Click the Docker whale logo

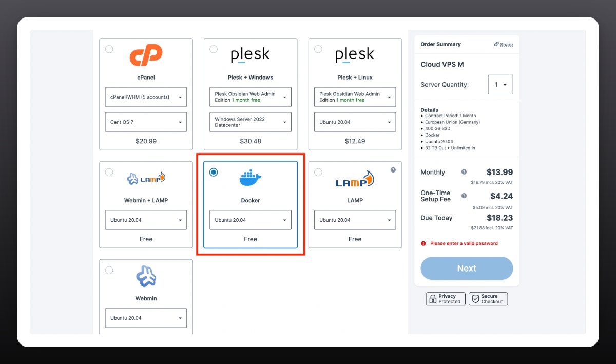point(251,178)
